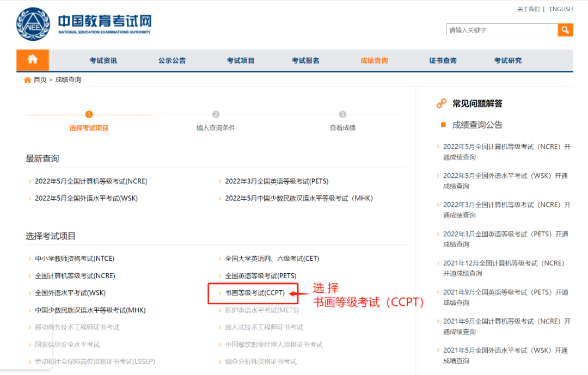Image resolution: width=588 pixels, height=375 pixels.
Task: Choose 全国英语等级考试(PETS) in exam list
Action: 261,276
